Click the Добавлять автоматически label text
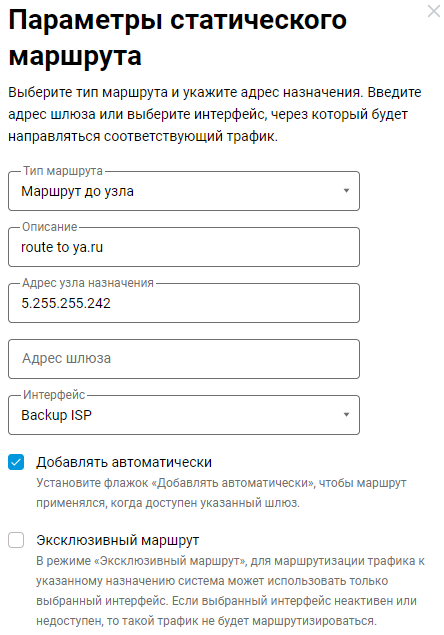 pos(124,462)
